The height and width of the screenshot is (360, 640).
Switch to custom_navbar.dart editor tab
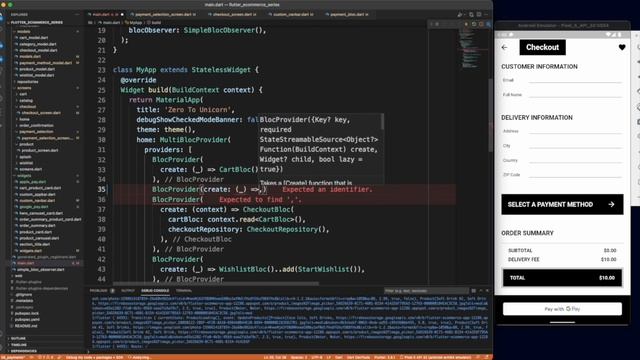click(x=291, y=14)
